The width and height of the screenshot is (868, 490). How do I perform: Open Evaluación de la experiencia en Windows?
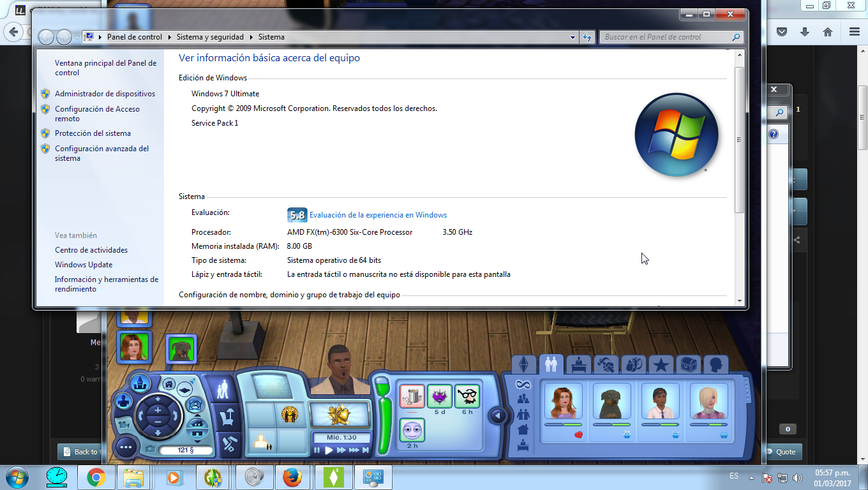click(378, 215)
